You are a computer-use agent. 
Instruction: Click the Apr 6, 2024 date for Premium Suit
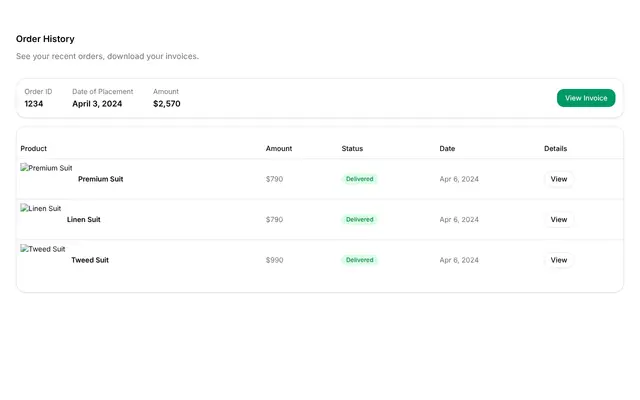[x=459, y=179]
